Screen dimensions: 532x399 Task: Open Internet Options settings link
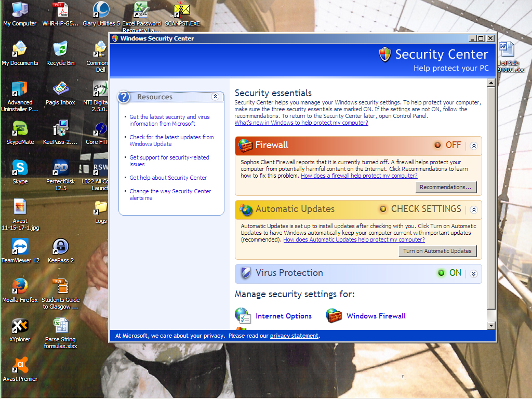(x=284, y=316)
